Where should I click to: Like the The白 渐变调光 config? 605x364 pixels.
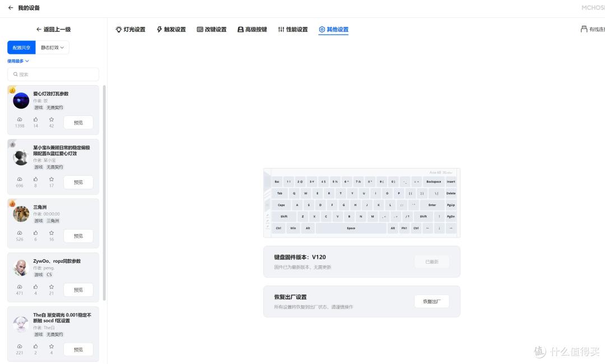[35, 347]
